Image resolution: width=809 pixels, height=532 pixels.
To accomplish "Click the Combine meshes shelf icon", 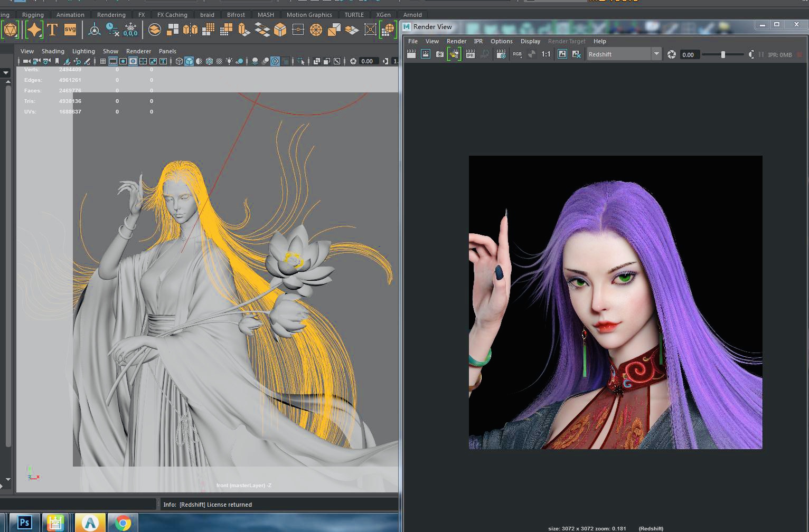I will 155,30.
